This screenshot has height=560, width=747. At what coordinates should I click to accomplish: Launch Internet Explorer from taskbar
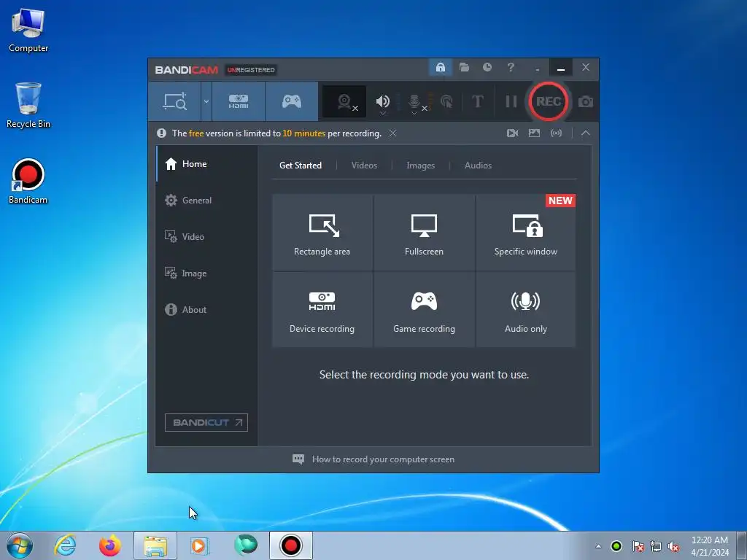click(65, 545)
